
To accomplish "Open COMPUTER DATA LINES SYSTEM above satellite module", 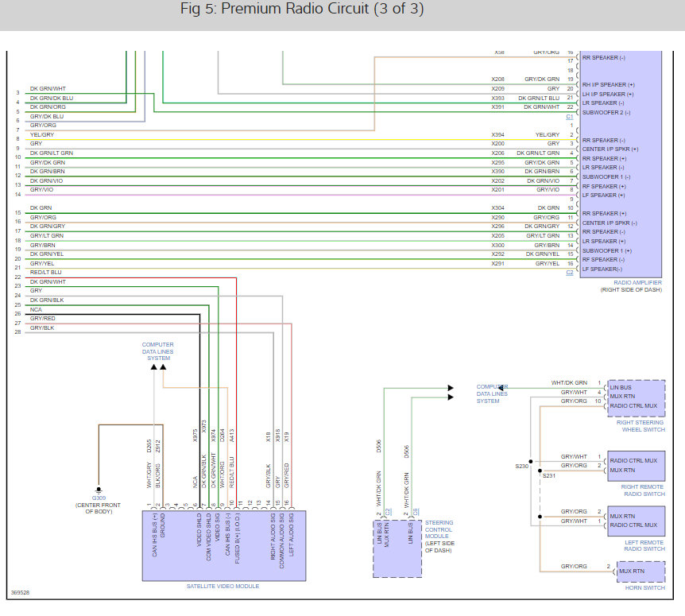I will (x=157, y=351).
